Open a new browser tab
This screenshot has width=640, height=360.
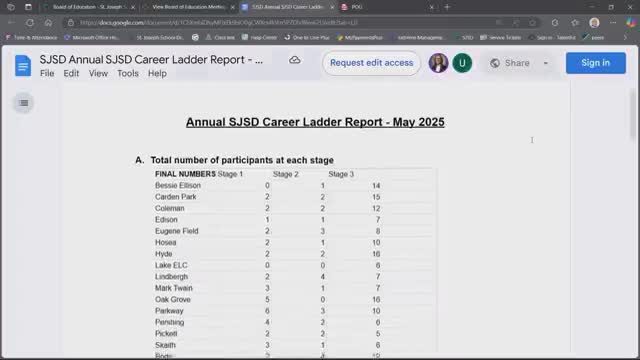447,7
